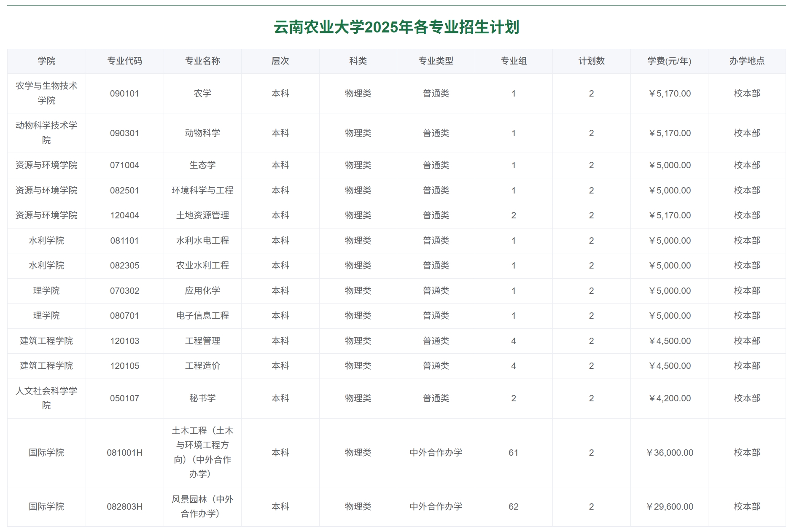Click the 风景园林（中外合作办学） cell
The height and width of the screenshot is (532, 786).
(202, 506)
